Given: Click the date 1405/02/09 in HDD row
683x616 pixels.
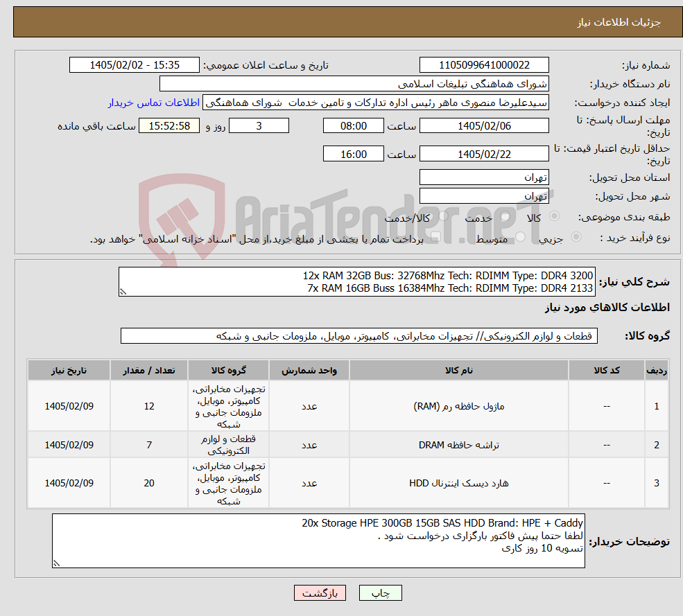Looking at the screenshot, I should tap(69, 483).
